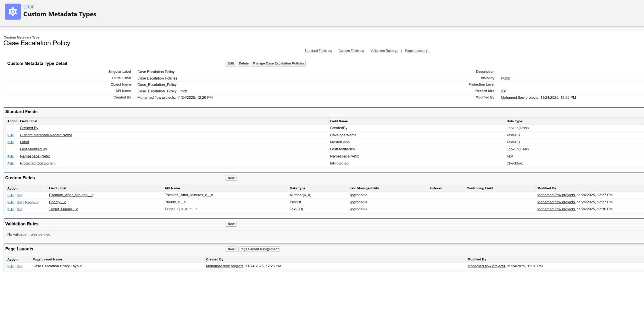Edit the Protected Component field
The height and width of the screenshot is (311, 644).
(10, 164)
